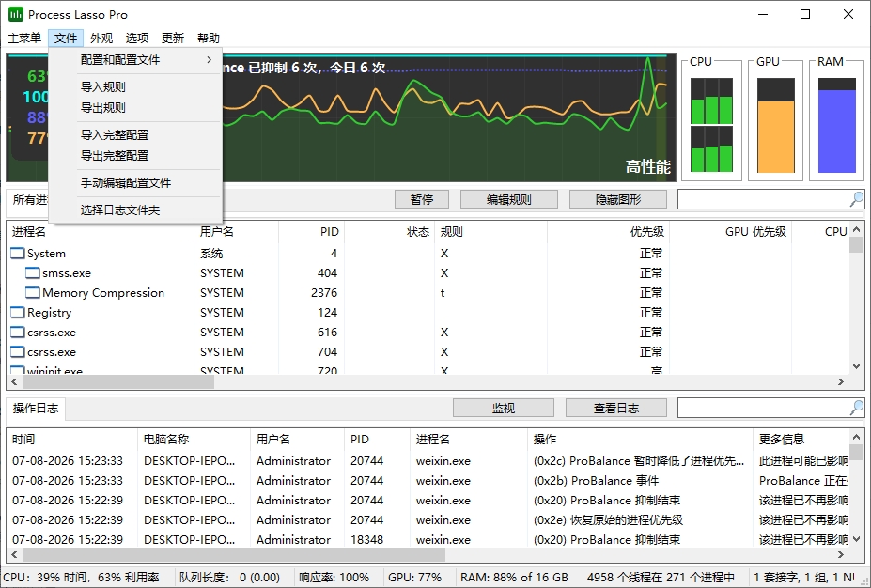Click process list scroll-down arrow

pos(857,366)
